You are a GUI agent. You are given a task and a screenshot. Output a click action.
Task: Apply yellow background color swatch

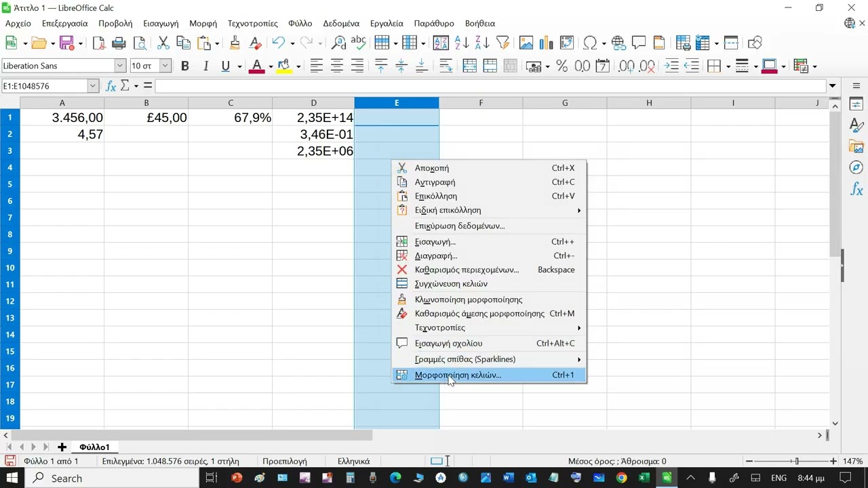pyautogui.click(x=284, y=66)
